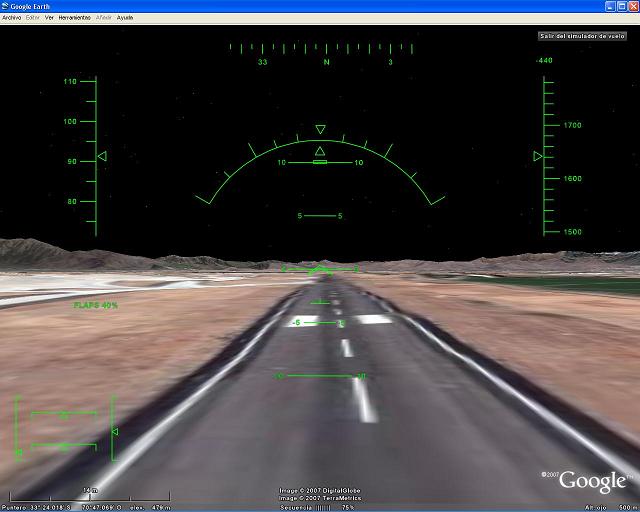Click the top heading marker triangle
The height and width of the screenshot is (512, 640).
point(320,129)
